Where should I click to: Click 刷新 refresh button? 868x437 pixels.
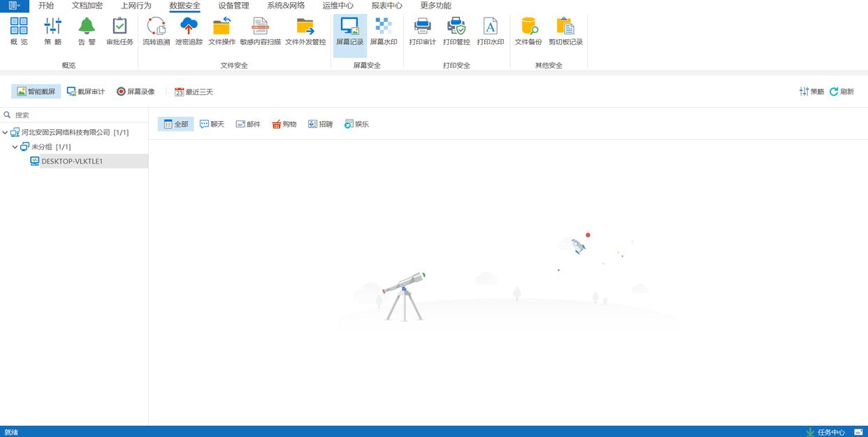point(841,92)
